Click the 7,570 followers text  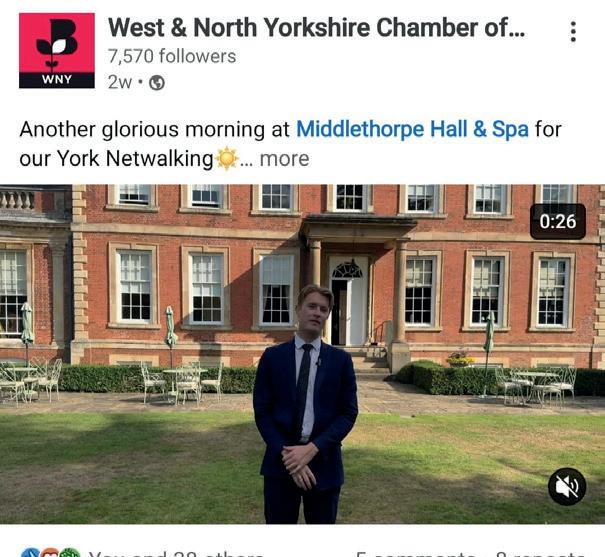(172, 56)
